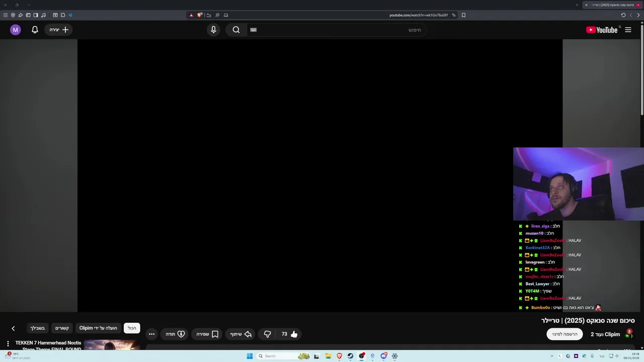644x362 pixels.
Task: Open the notifications bell
Action: [35, 30]
